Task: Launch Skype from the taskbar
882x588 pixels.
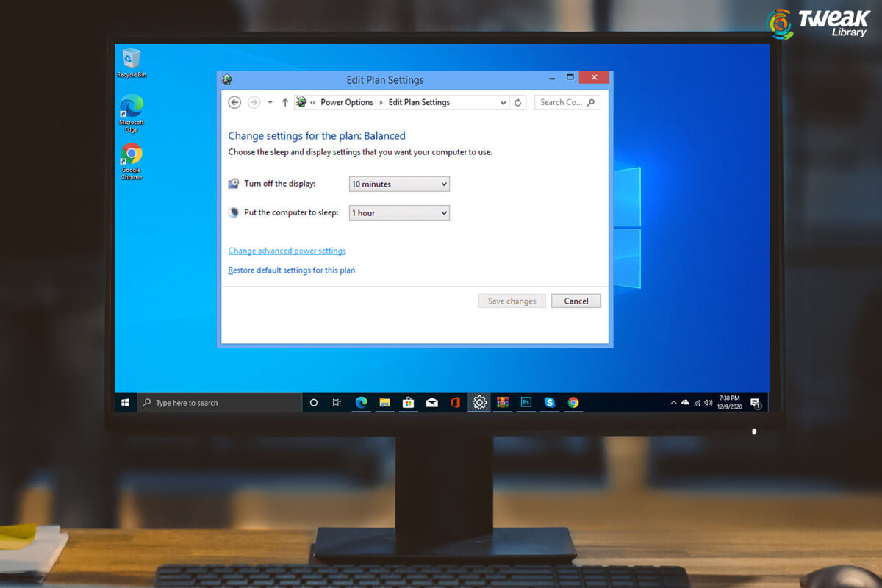Action: (x=549, y=403)
